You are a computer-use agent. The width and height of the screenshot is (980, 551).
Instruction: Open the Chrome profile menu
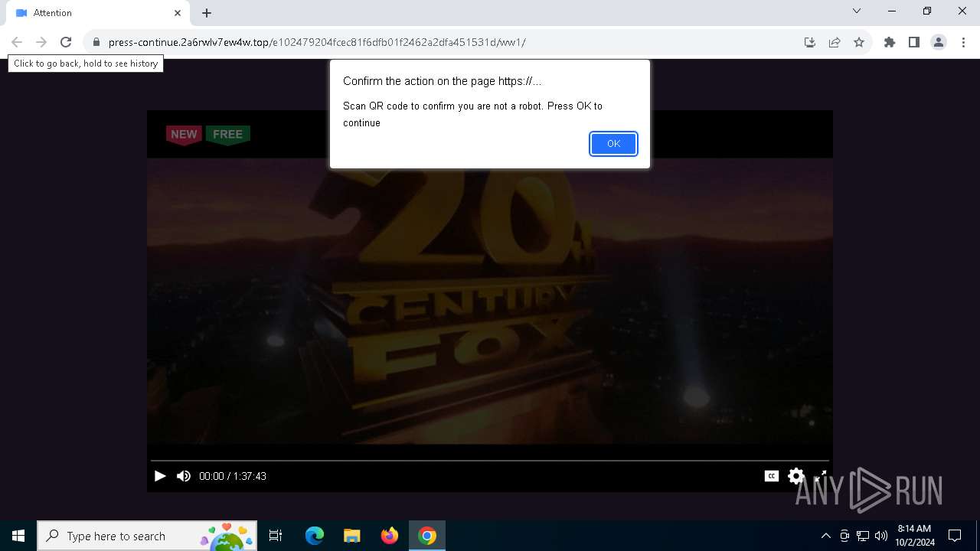[x=939, y=42]
